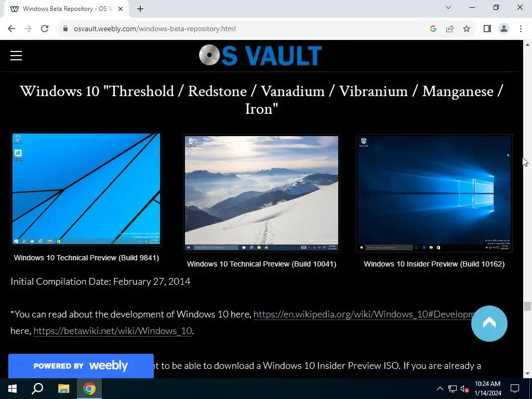Open the notification center icon

coord(515,389)
